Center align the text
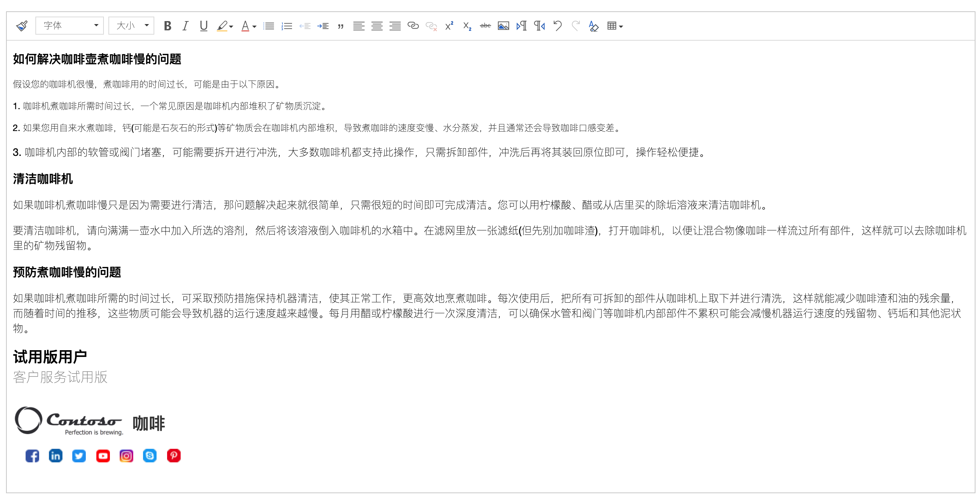 tap(377, 26)
